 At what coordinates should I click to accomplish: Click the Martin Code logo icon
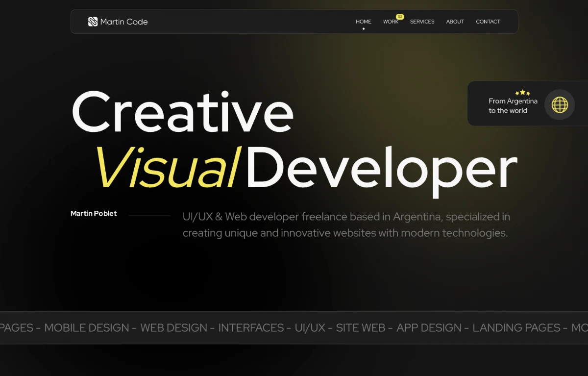click(93, 22)
